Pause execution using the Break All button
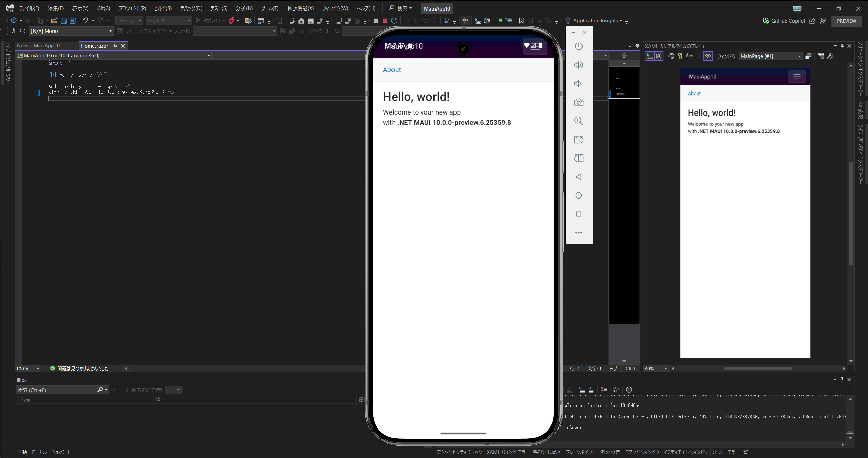This screenshot has width=868, height=458. coord(376,21)
